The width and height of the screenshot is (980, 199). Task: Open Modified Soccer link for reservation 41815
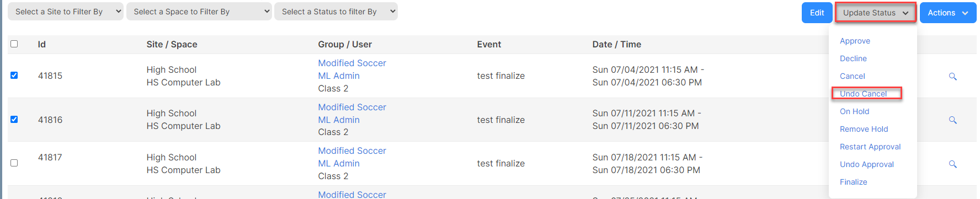[x=352, y=63]
